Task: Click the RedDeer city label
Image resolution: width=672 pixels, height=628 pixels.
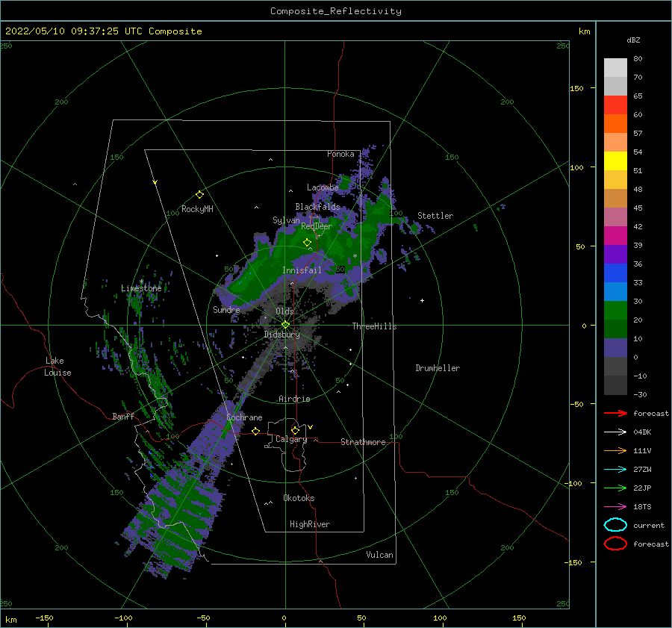Action: [317, 226]
